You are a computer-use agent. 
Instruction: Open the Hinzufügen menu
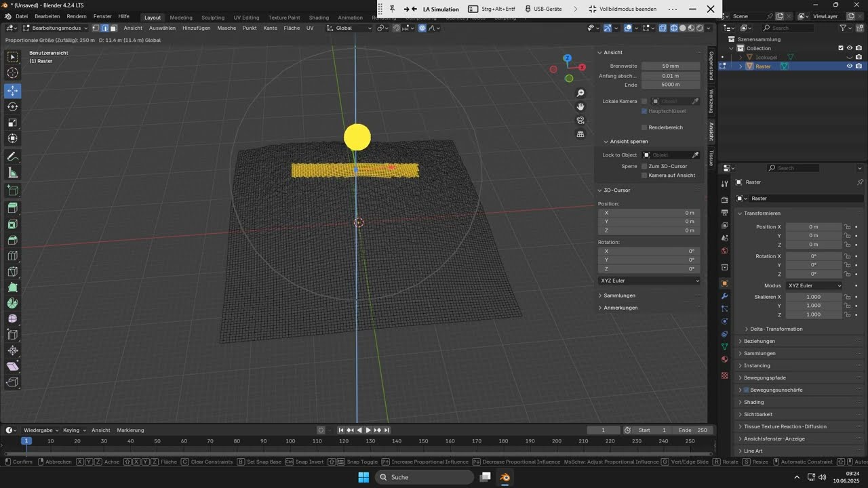[196, 28]
